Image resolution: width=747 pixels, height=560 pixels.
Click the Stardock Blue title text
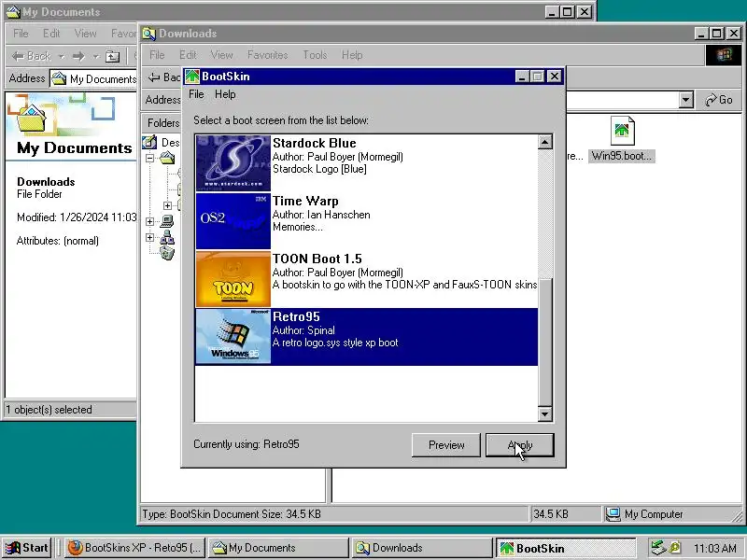click(315, 143)
